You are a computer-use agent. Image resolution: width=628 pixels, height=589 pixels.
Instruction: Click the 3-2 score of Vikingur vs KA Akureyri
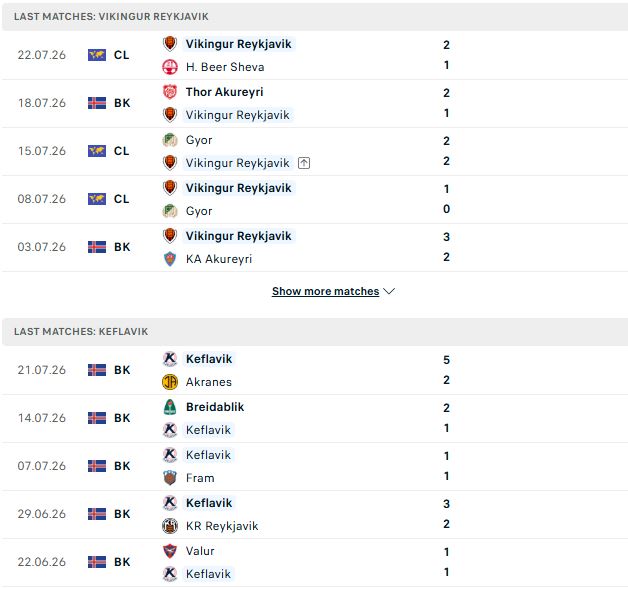click(x=447, y=247)
